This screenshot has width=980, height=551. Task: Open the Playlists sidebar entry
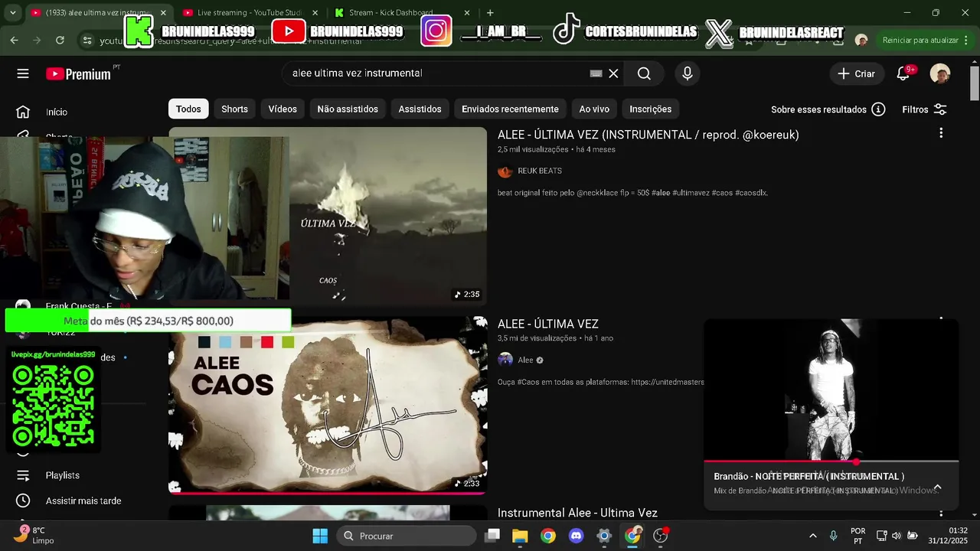click(62, 475)
